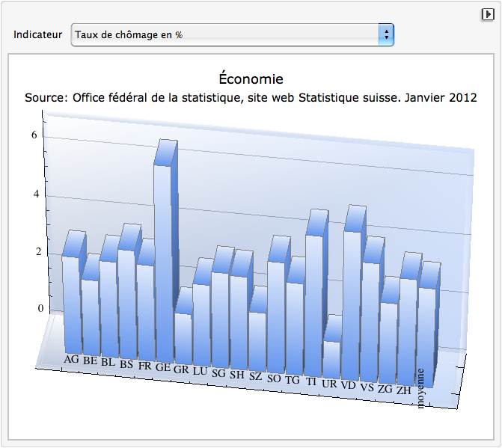Click the 'GR' axis label
Image resolution: width=502 pixels, height=448 pixels.
181,369
